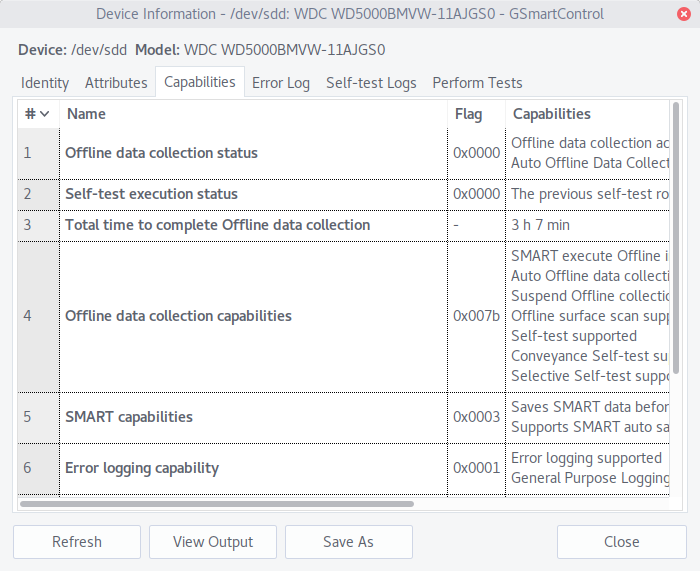This screenshot has height=571, width=700.
Task: Click the Save As button
Action: 349,542
